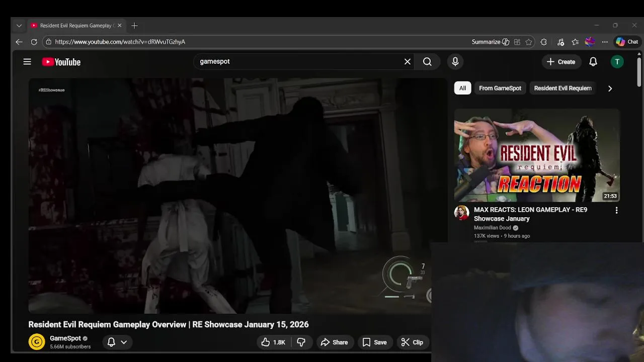The height and width of the screenshot is (362, 644).
Task: Go back in browser
Action: [x=19, y=42]
